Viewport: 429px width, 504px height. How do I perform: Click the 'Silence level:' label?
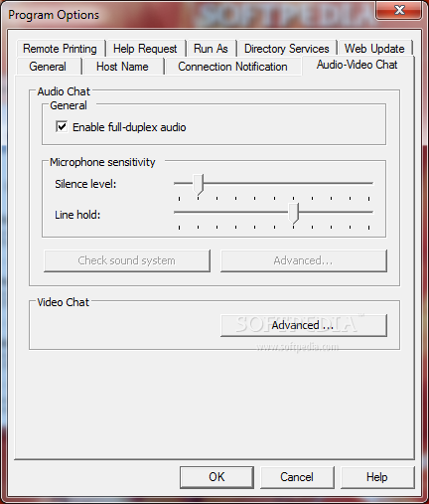coord(85,184)
